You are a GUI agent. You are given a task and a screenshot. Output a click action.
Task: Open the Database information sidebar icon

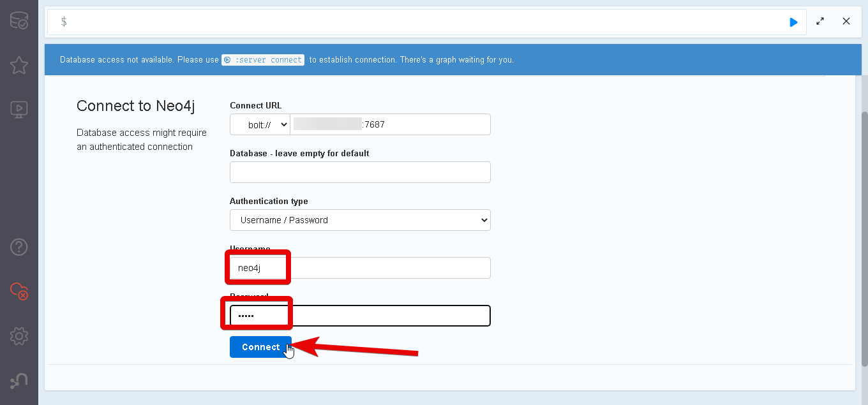tap(19, 20)
